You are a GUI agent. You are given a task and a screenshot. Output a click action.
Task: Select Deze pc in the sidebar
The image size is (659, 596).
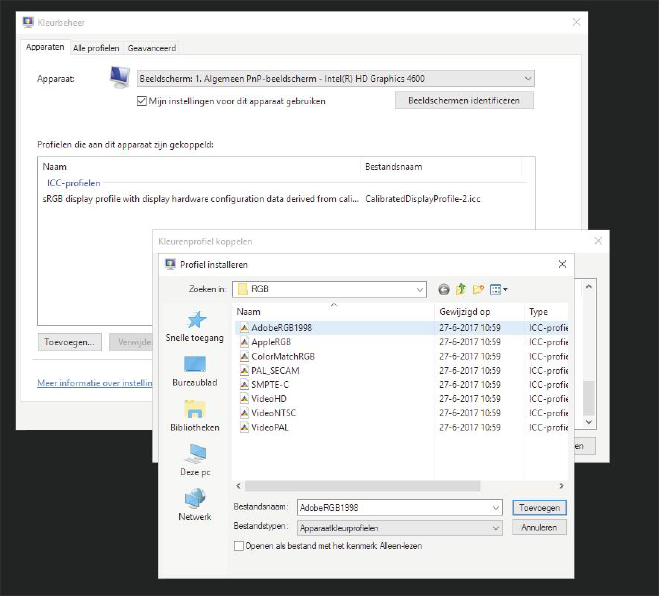(196, 460)
